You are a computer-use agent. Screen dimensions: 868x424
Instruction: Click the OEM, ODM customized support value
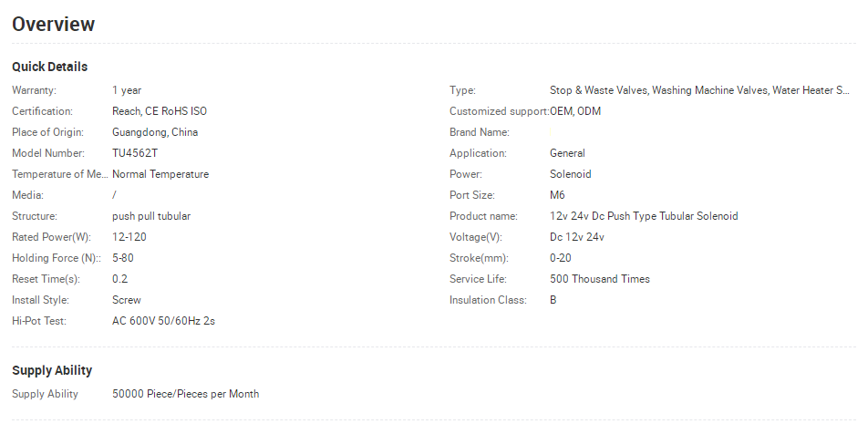pos(575,111)
